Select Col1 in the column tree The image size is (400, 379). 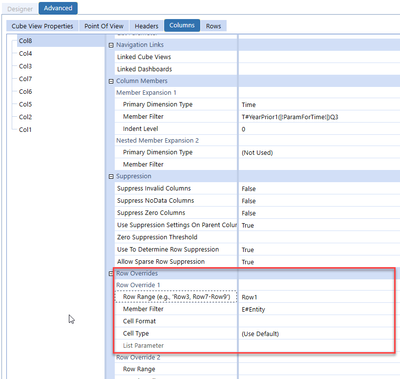tap(25, 130)
